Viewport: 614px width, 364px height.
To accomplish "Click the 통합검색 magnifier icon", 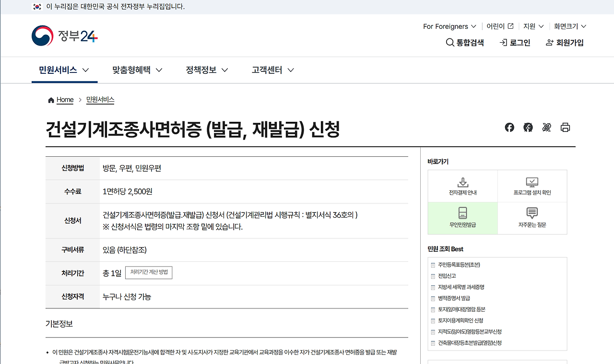I will click(450, 43).
